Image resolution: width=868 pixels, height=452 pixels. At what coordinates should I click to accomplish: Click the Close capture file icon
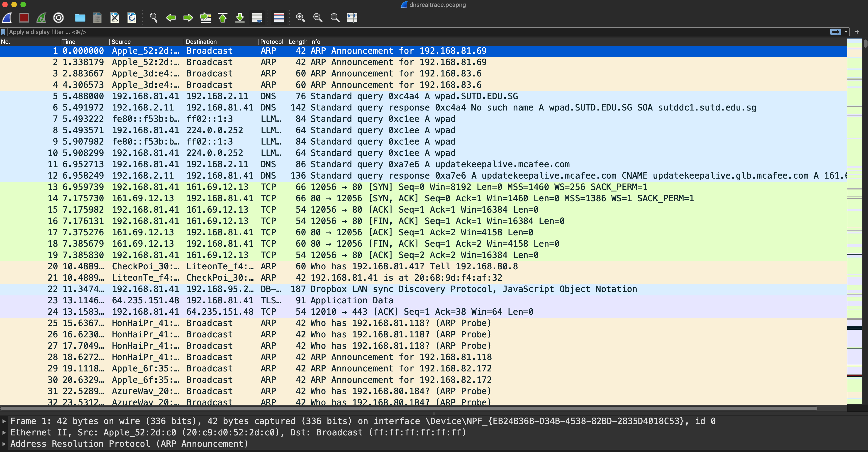pyautogui.click(x=115, y=17)
